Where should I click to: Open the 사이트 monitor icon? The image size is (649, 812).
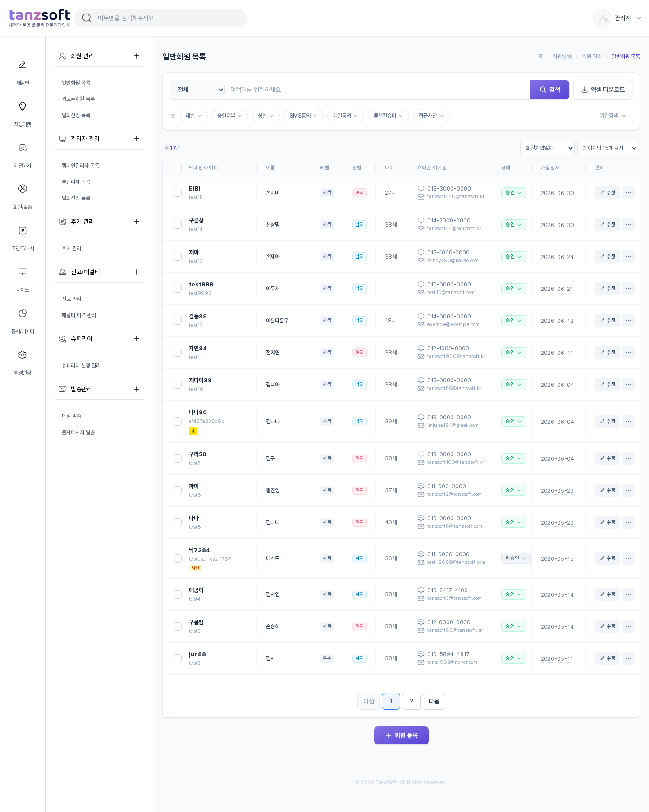pos(23,272)
